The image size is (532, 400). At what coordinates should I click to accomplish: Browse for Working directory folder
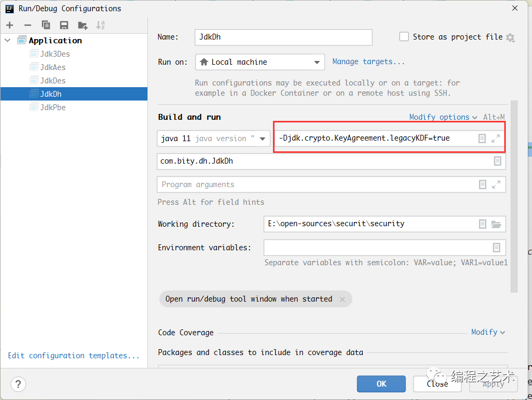point(496,224)
